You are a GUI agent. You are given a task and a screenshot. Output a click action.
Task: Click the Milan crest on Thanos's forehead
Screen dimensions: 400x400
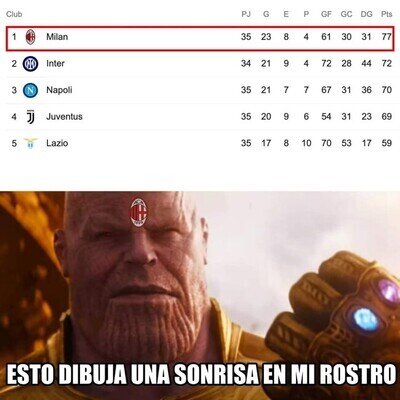(138, 212)
